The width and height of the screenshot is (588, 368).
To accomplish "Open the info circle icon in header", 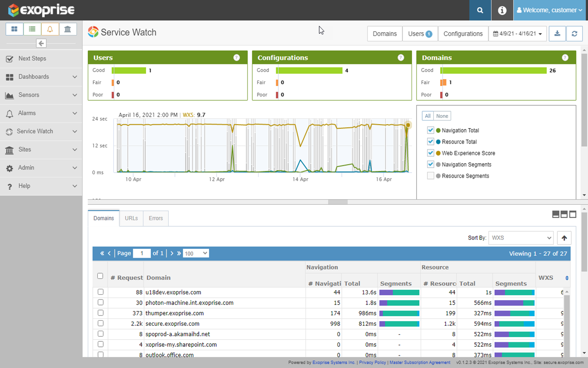I will (502, 10).
